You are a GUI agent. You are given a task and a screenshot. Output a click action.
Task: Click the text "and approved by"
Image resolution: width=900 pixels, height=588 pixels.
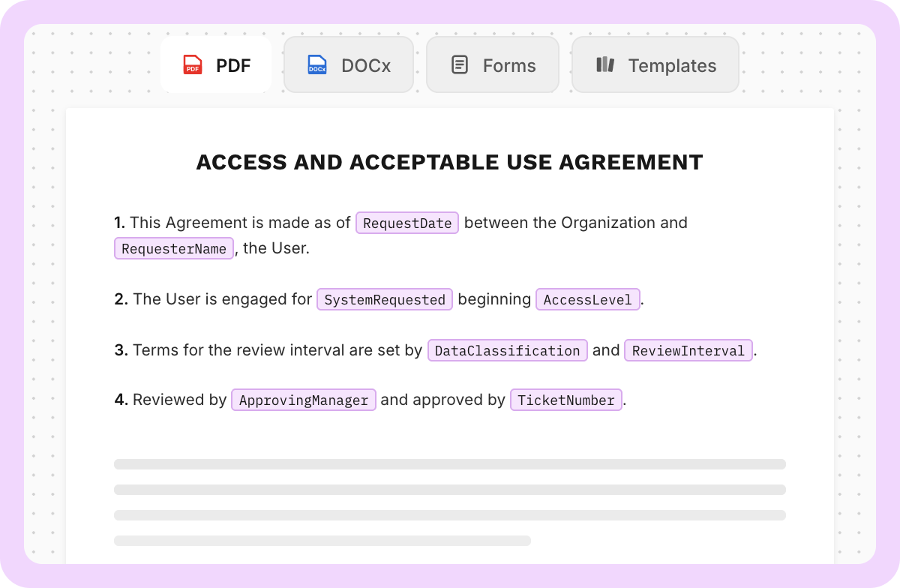pos(442,400)
